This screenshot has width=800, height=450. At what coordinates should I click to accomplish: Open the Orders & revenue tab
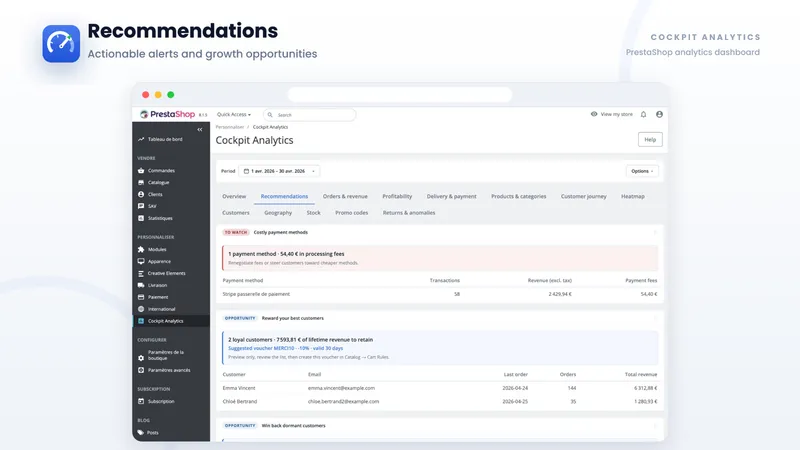pyautogui.click(x=345, y=196)
